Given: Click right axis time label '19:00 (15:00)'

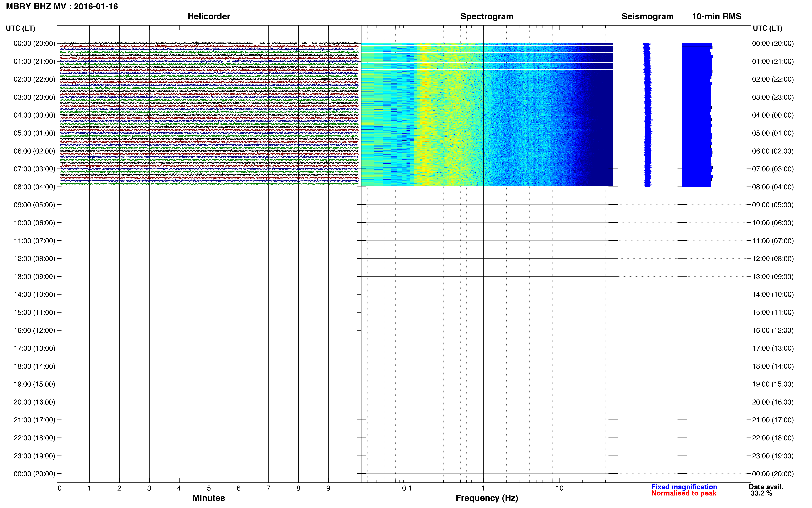Looking at the screenshot, I should coord(773,384).
